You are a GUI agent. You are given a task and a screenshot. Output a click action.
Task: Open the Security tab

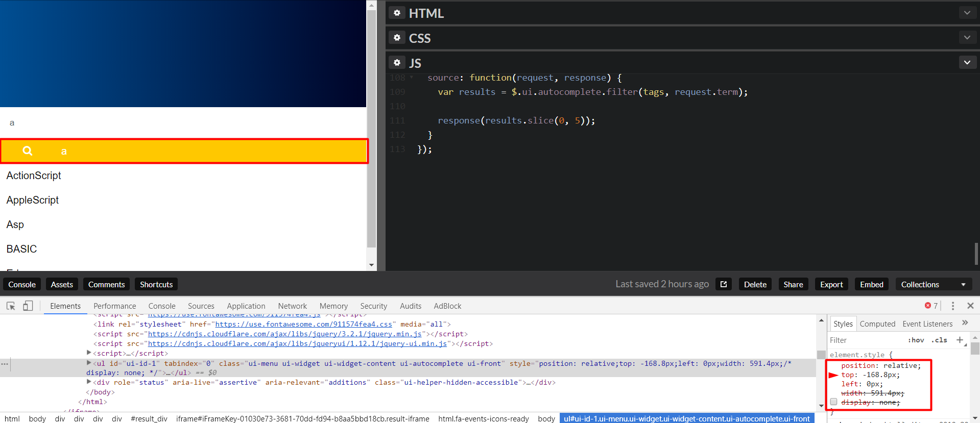(x=374, y=306)
